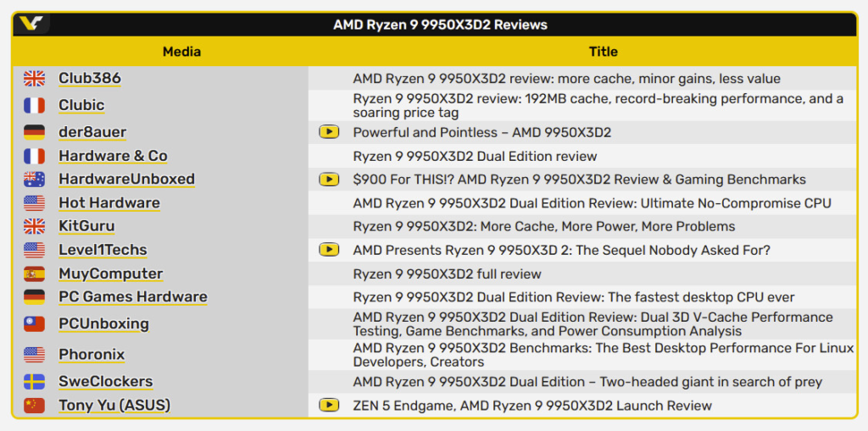
Task: Open the Clubic review link
Action: [x=81, y=106]
